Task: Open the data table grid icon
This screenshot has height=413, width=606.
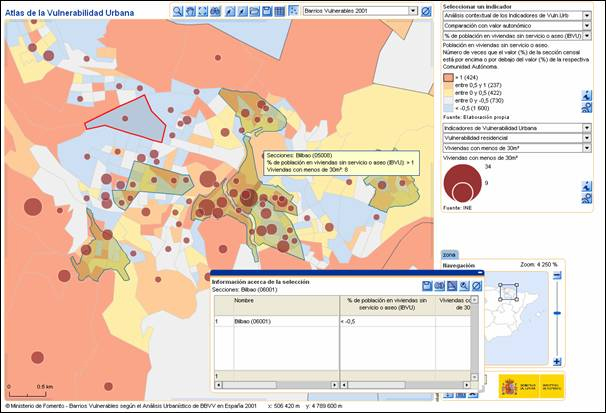Action: [x=279, y=11]
